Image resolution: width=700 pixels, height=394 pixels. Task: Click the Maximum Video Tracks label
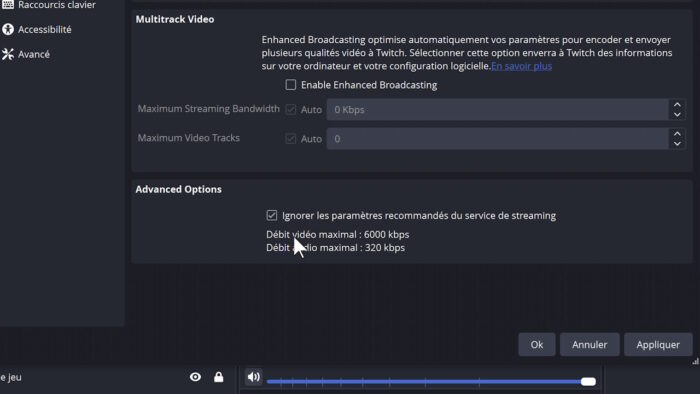(x=188, y=138)
